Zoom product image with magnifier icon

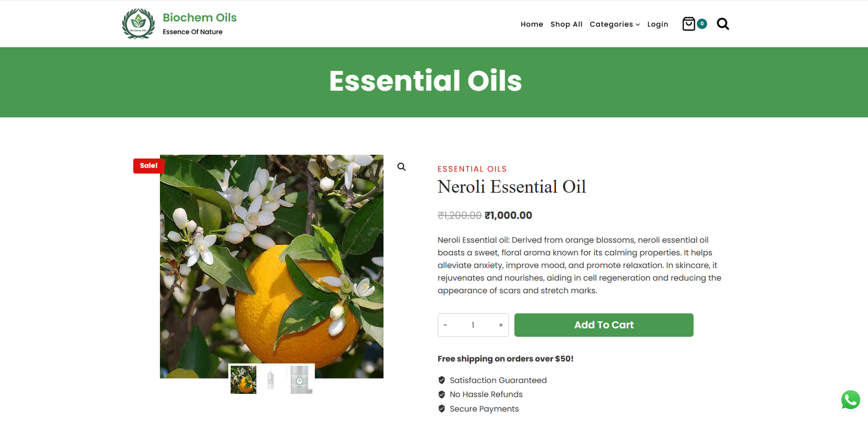tap(401, 167)
